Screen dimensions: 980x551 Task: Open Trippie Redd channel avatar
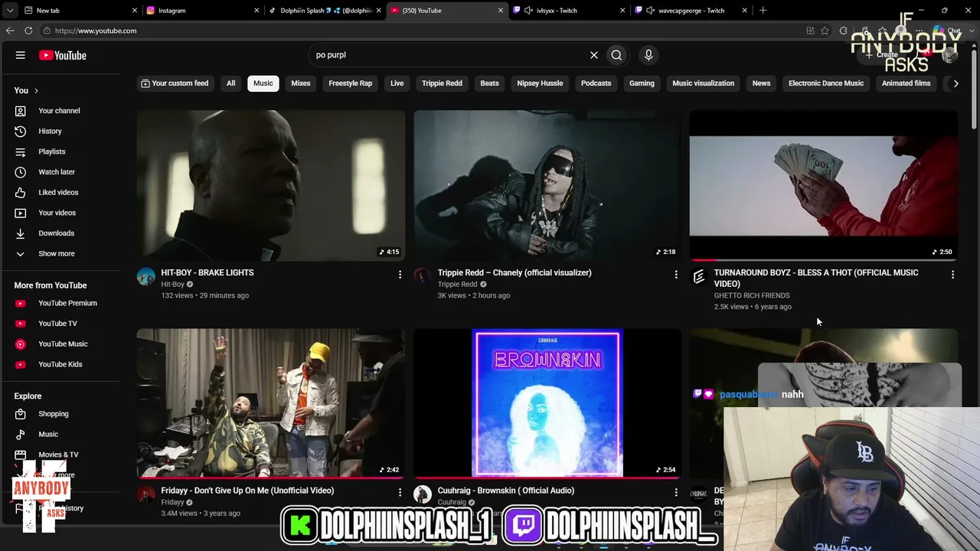coord(423,276)
